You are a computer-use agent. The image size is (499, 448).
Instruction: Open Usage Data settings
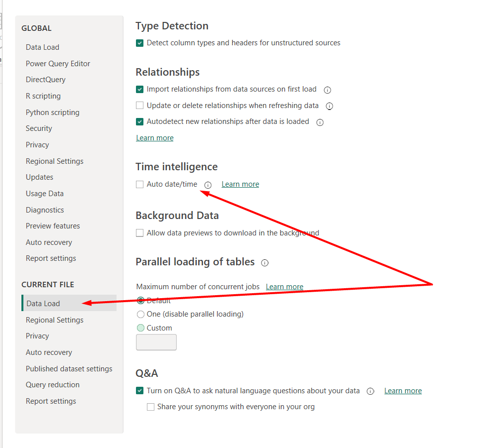pyautogui.click(x=44, y=194)
